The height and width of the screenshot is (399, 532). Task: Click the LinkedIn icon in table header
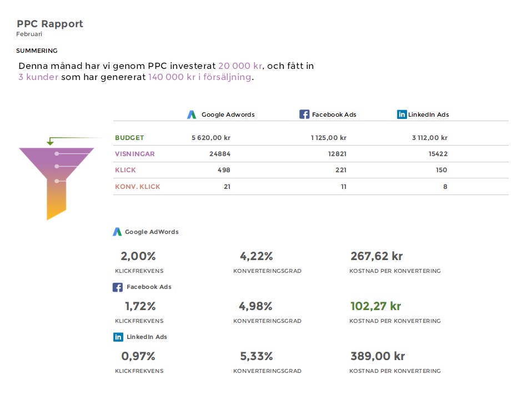click(x=401, y=114)
